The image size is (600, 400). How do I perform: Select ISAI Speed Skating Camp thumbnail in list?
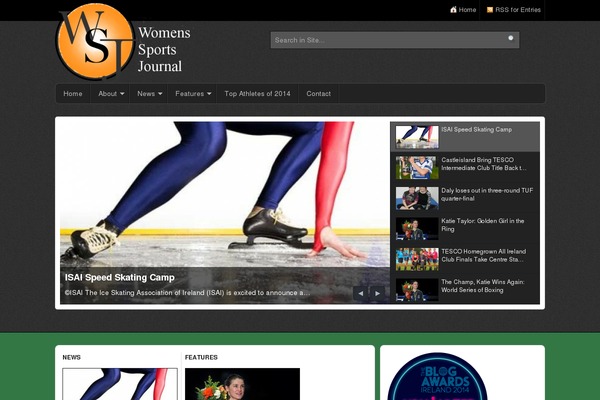pos(417,137)
